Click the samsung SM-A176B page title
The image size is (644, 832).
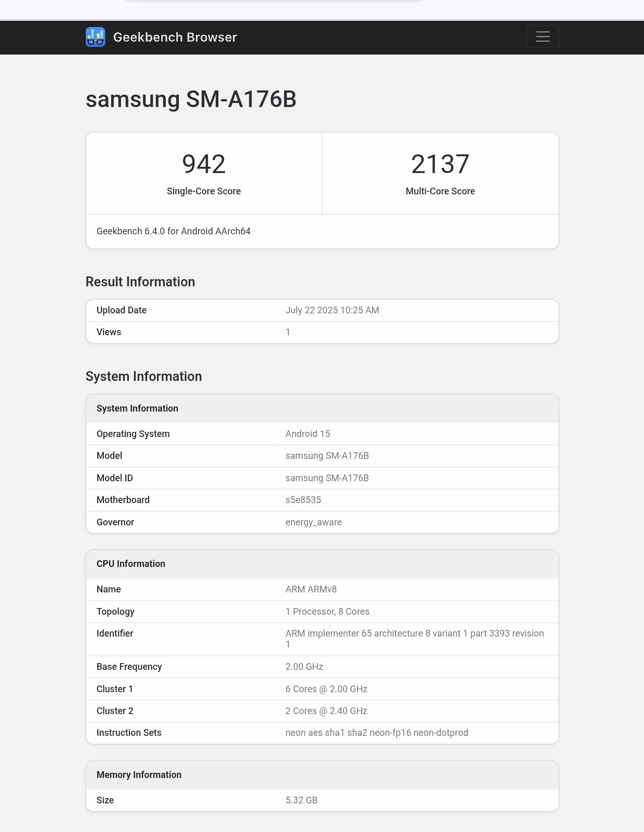[x=191, y=99]
